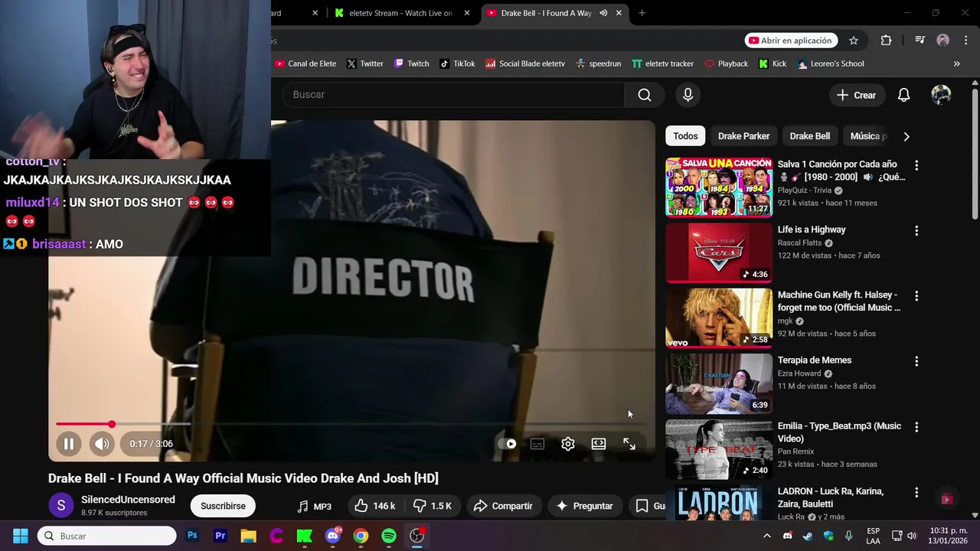Open Canal de Elete bookmark

pos(305,64)
